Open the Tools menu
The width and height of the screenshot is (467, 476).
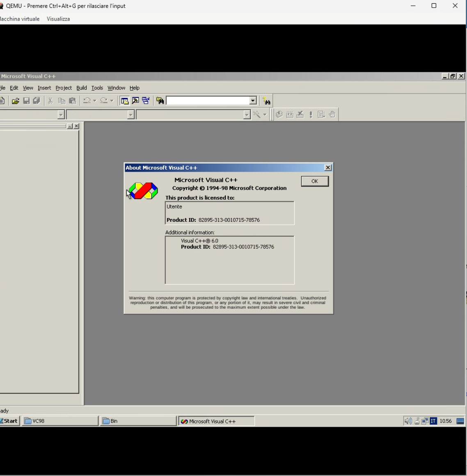[x=97, y=88]
